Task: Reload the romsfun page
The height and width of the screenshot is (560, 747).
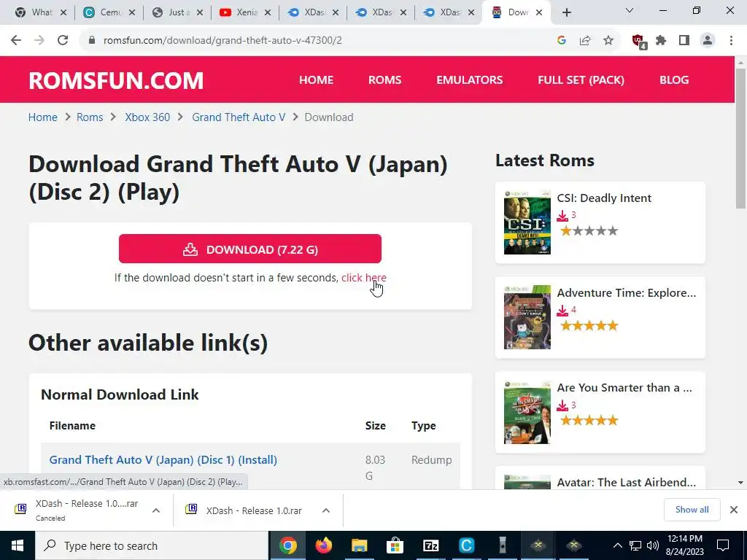Action: [x=63, y=41]
